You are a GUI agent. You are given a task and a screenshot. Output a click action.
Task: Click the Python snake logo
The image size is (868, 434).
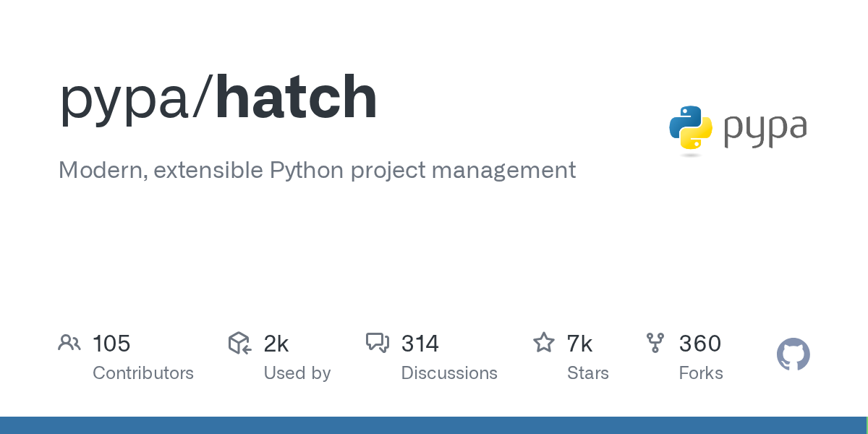click(x=691, y=130)
